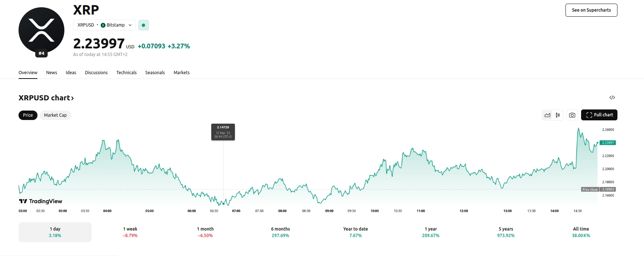Open embed code icon for chart

coord(612,97)
